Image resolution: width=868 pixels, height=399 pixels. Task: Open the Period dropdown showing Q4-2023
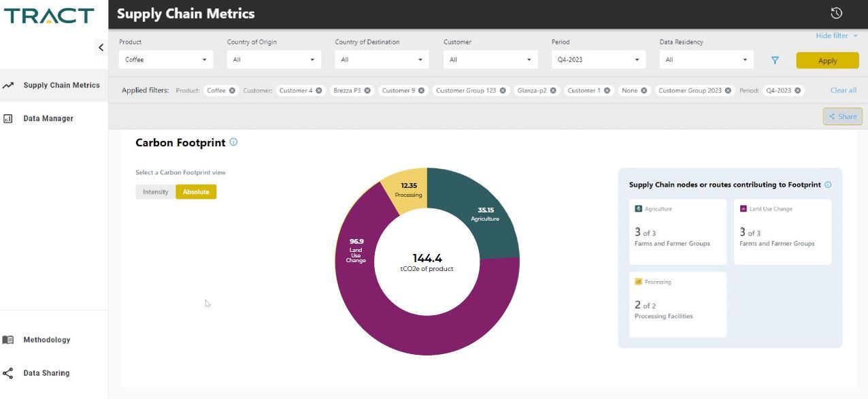pyautogui.click(x=598, y=60)
